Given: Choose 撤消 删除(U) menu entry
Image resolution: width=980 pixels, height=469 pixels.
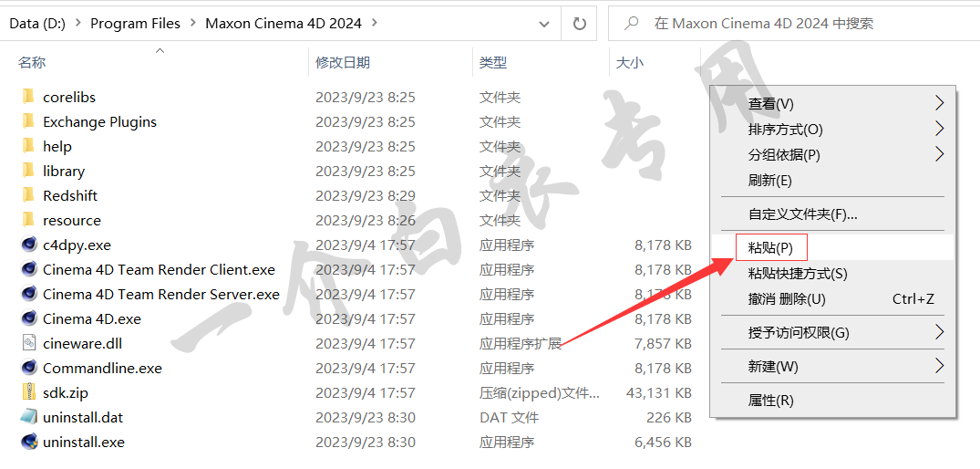Looking at the screenshot, I should tap(832, 299).
